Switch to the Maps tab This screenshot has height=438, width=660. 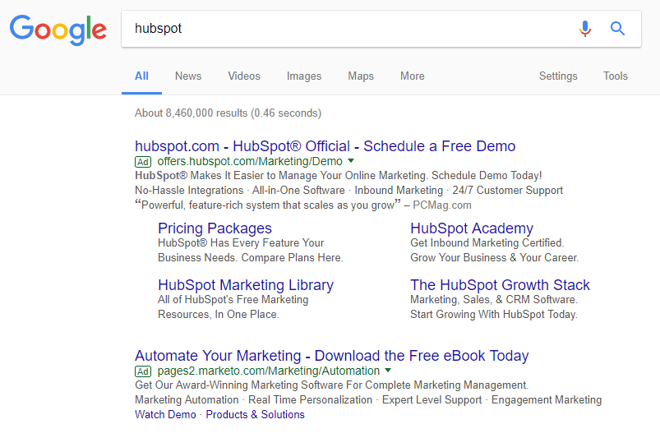point(361,76)
